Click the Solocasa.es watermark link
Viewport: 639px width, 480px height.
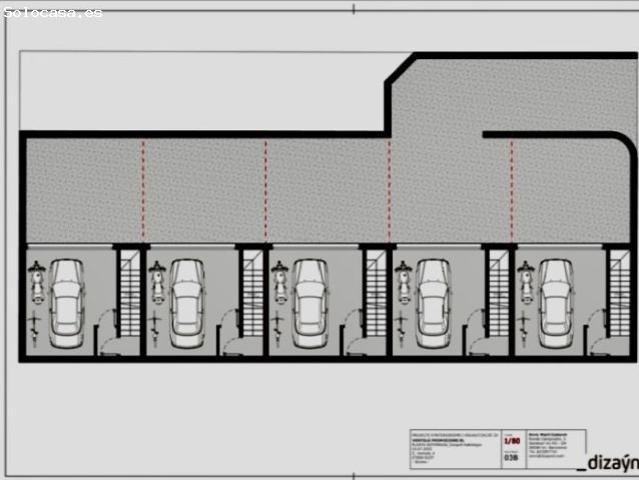[x=52, y=12]
